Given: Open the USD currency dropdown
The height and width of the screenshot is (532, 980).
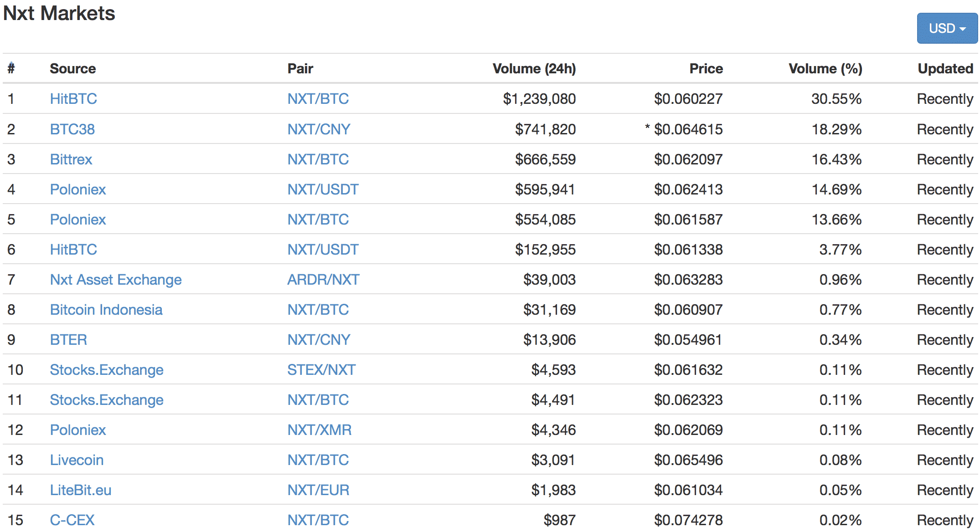Looking at the screenshot, I should pos(947,28).
